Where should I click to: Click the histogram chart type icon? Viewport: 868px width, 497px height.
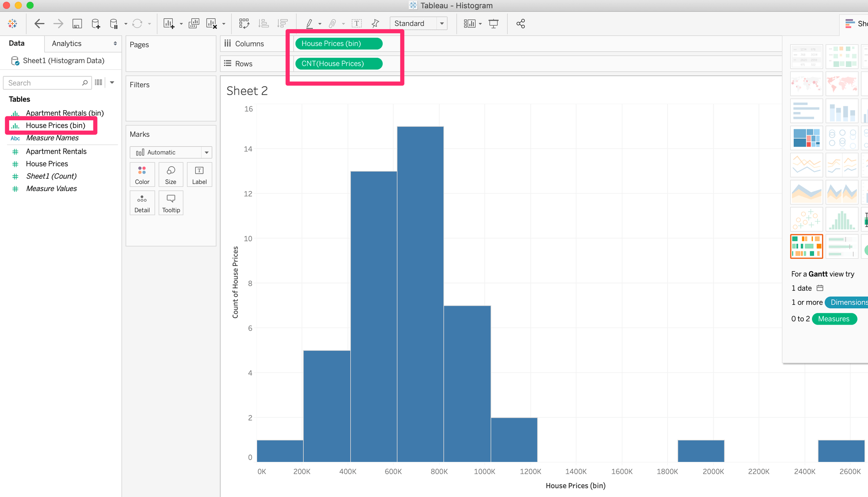point(842,219)
